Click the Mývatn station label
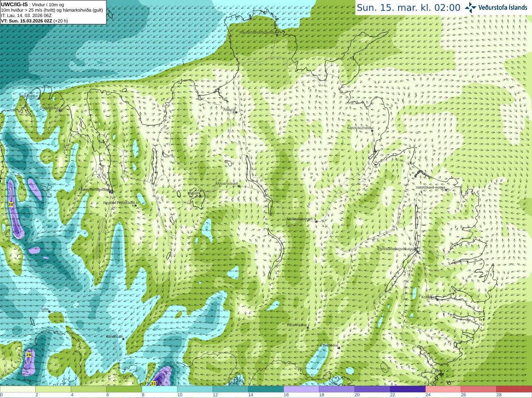The image size is (532, 398). click(x=194, y=193)
